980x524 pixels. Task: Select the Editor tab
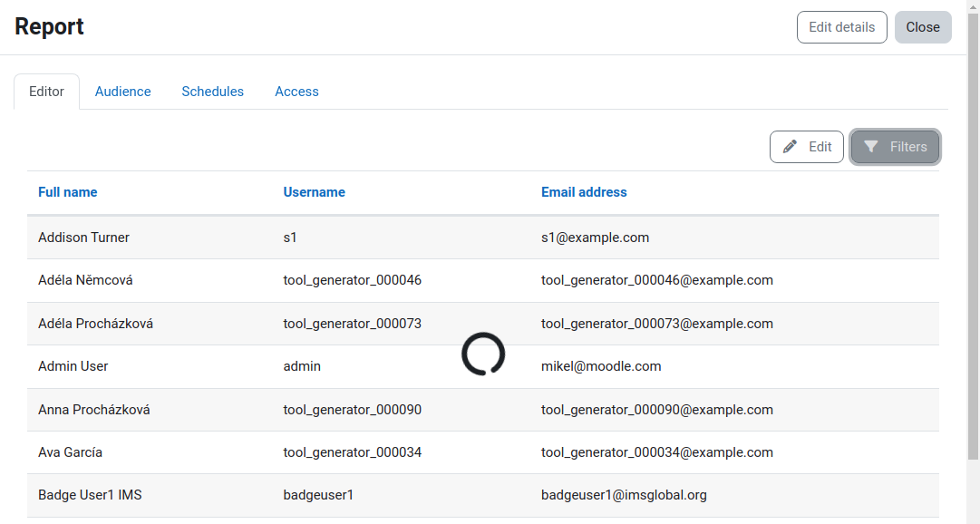(x=47, y=92)
